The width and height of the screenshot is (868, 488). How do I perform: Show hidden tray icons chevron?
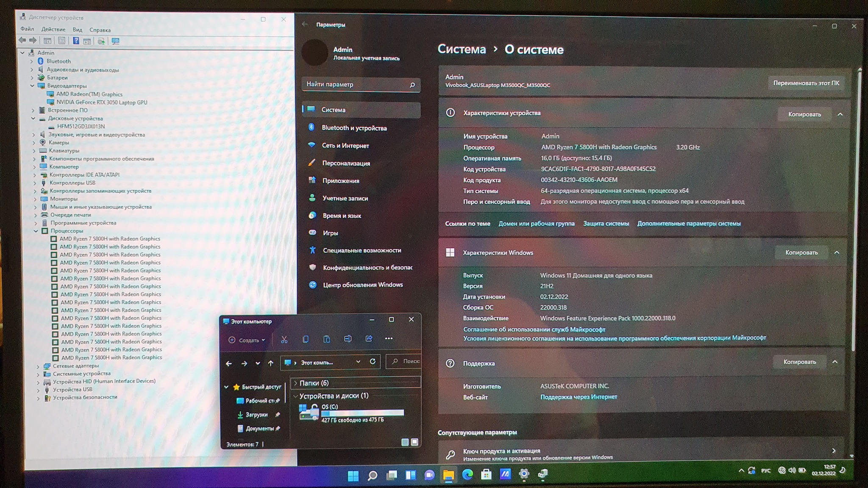[741, 471]
